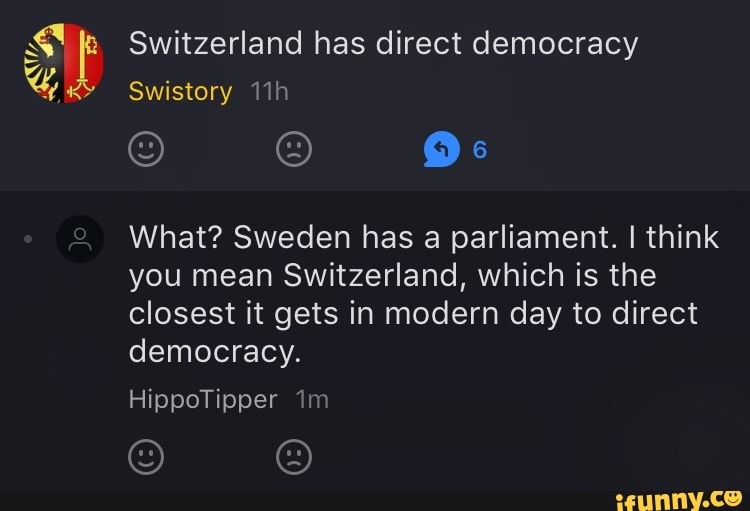
Task: Open Swistory's coat-of-arms profile picture
Action: (64, 63)
